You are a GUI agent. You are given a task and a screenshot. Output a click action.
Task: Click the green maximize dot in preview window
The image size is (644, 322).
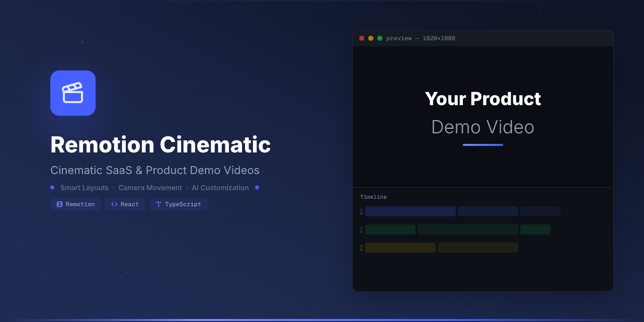[x=380, y=38]
